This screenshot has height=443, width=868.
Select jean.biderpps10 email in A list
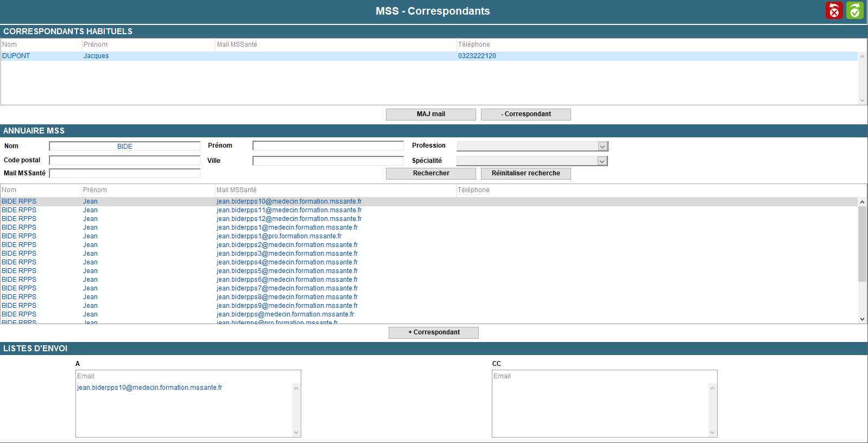tap(150, 388)
